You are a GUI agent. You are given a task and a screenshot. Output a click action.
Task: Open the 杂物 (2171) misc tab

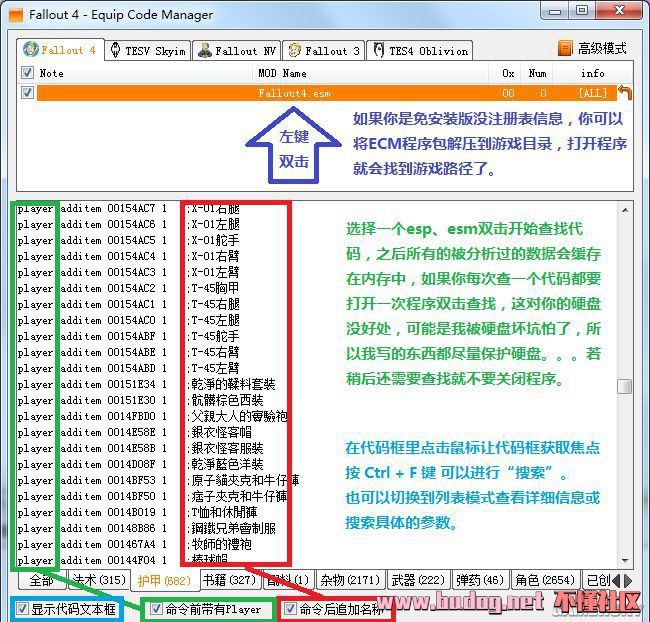point(350,580)
